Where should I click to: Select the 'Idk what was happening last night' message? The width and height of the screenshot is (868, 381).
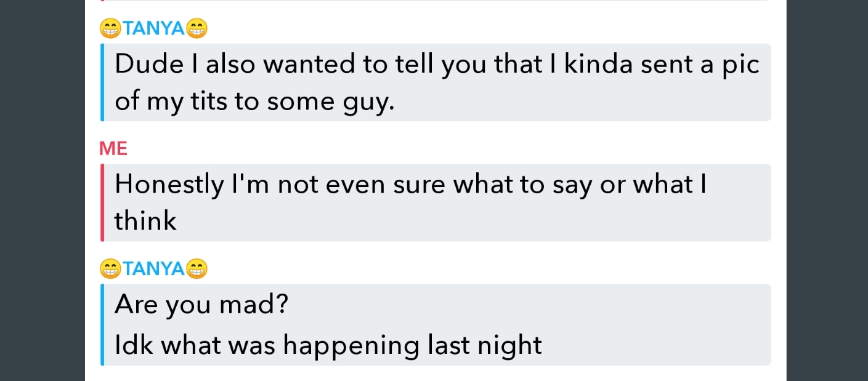click(x=328, y=346)
